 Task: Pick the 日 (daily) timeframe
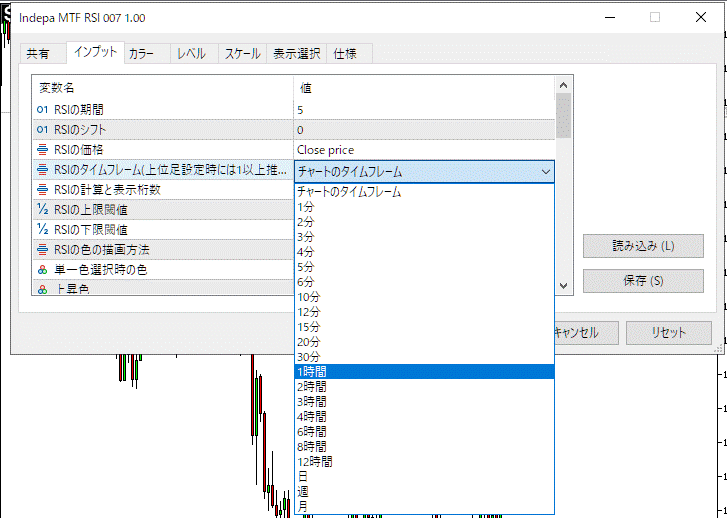(x=424, y=476)
